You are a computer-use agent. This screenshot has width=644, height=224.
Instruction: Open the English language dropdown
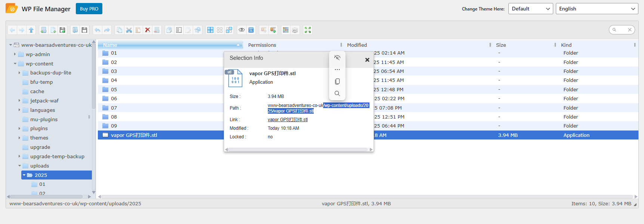coord(597,9)
